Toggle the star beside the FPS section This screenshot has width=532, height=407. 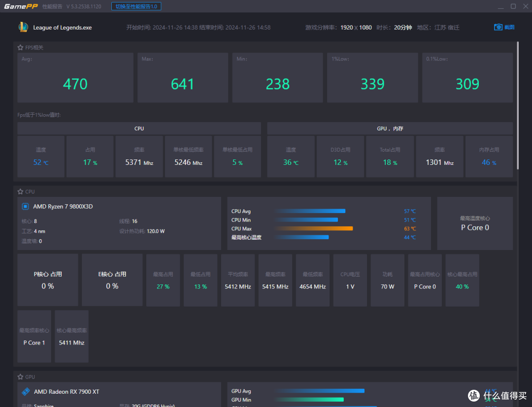click(20, 47)
